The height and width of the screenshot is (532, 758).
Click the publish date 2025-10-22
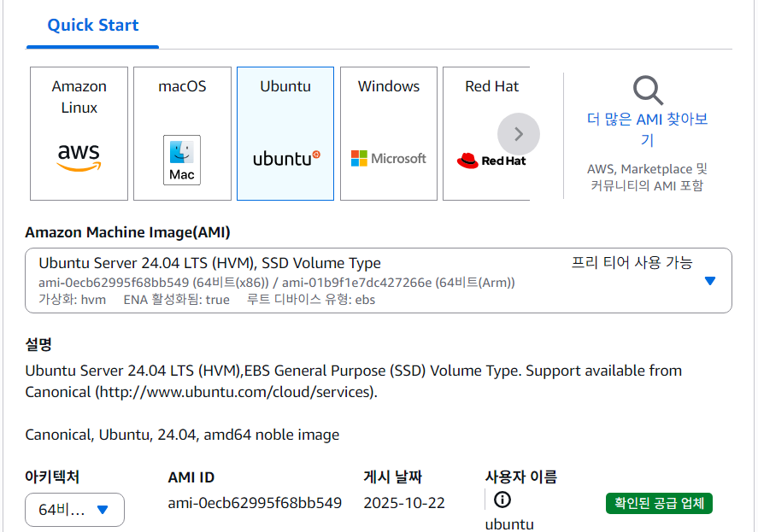(404, 503)
